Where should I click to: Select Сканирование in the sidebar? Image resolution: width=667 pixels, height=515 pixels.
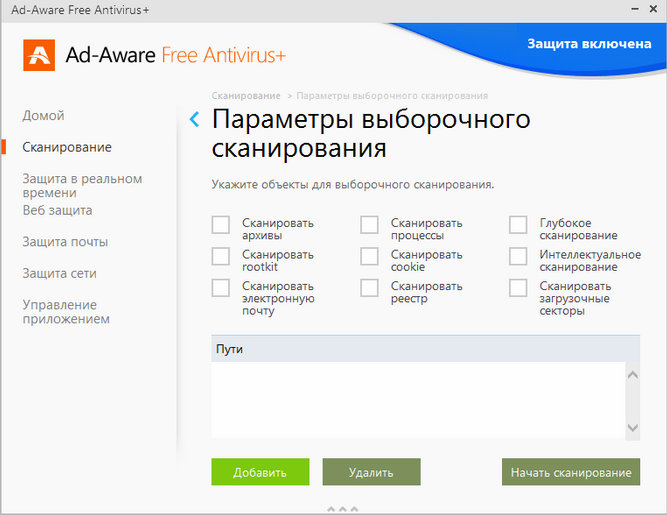point(67,147)
